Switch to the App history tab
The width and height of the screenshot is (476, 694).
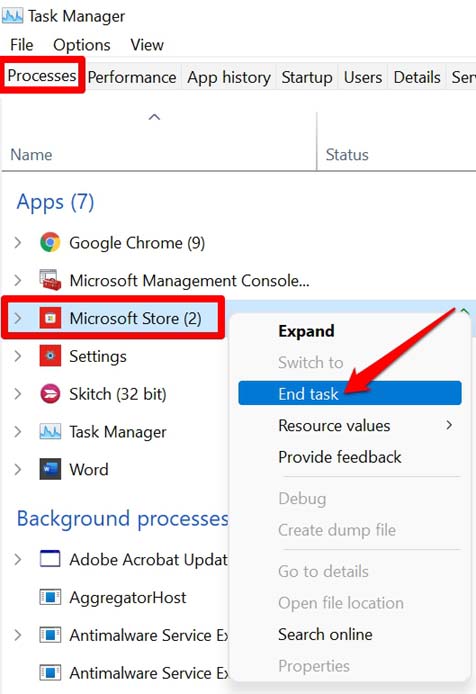point(229,77)
